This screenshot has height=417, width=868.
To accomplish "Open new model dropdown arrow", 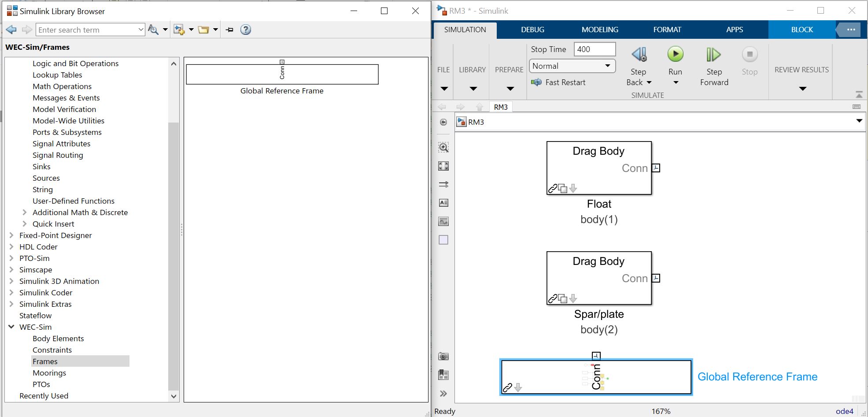I will pyautogui.click(x=191, y=30).
